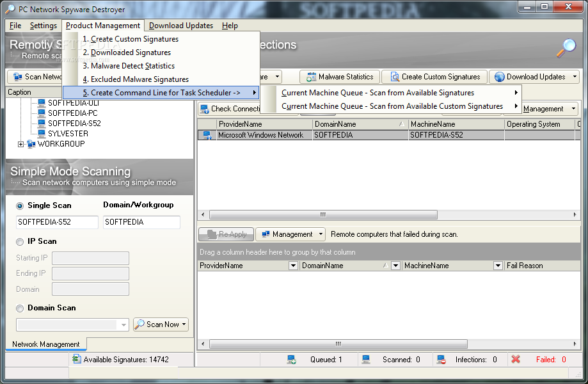588x384 pixels.
Task: Open the lower Management dropdown arrow
Action: (321, 234)
